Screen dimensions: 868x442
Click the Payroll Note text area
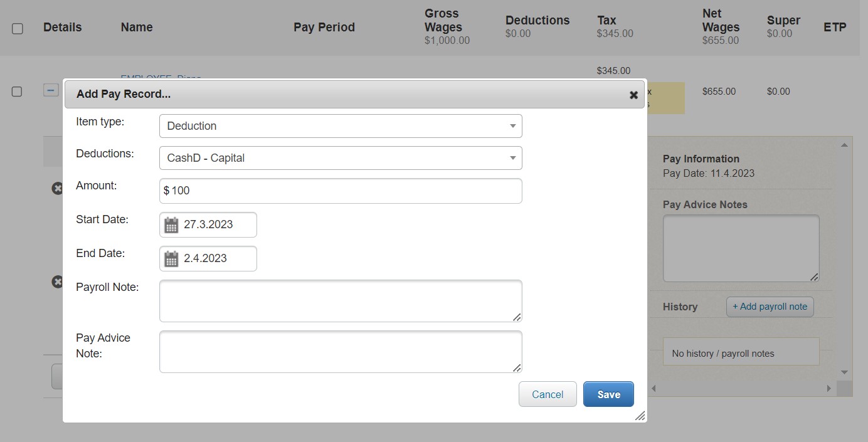[341, 301]
